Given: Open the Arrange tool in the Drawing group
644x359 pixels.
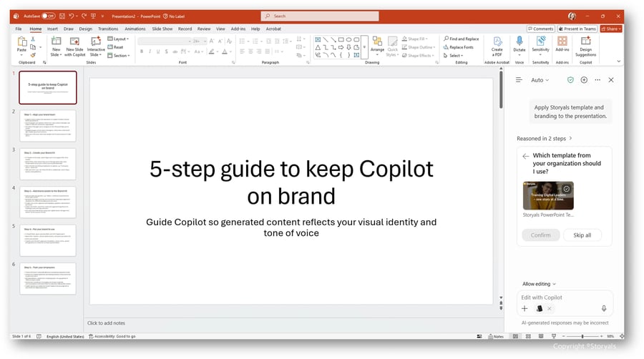Looking at the screenshot, I should click(377, 46).
